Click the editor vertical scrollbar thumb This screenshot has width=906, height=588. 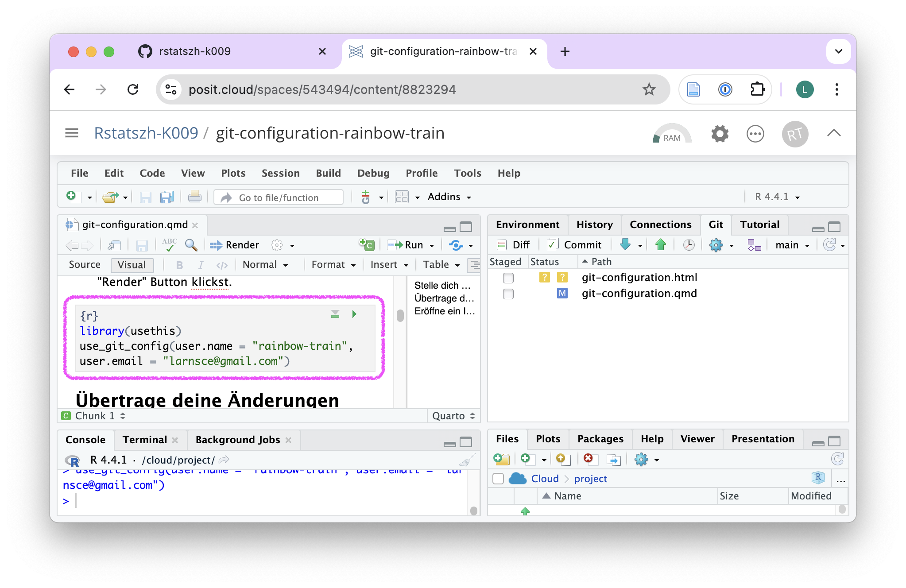click(x=400, y=315)
